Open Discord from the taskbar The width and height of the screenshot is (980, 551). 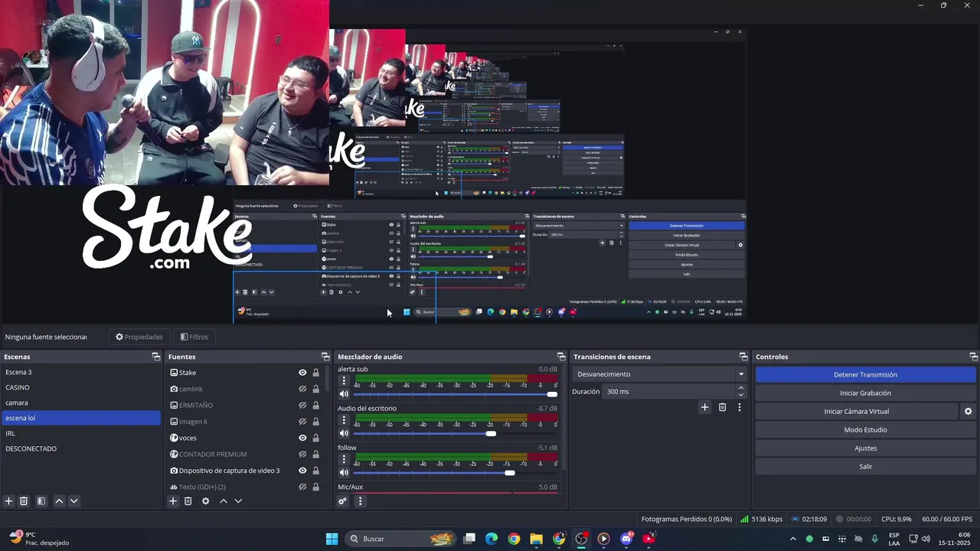(x=626, y=539)
